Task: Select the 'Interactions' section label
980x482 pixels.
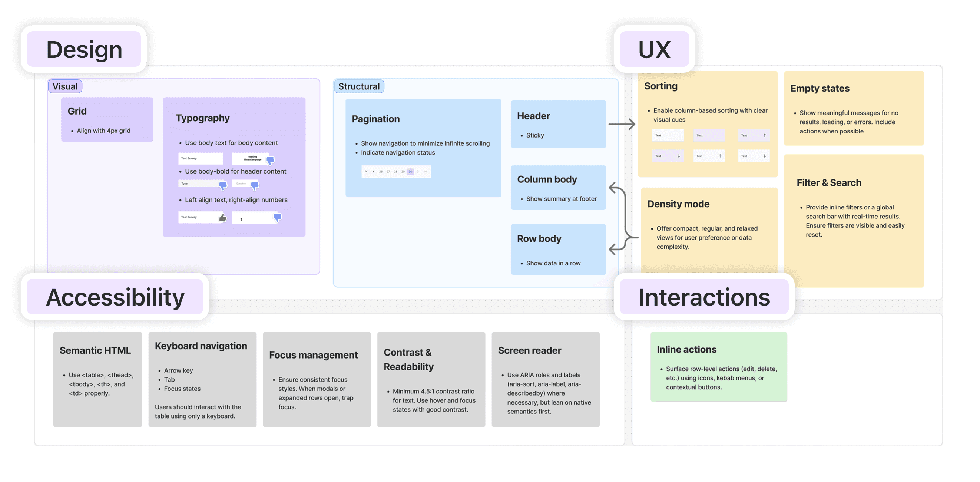Action: (x=704, y=297)
